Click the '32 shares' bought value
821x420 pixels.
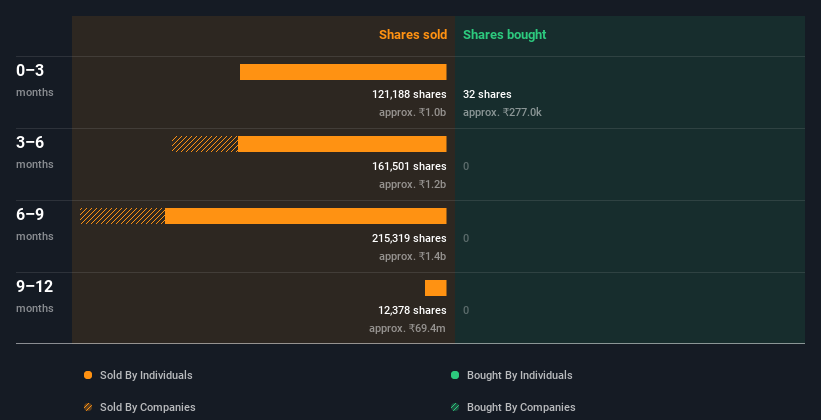487,94
